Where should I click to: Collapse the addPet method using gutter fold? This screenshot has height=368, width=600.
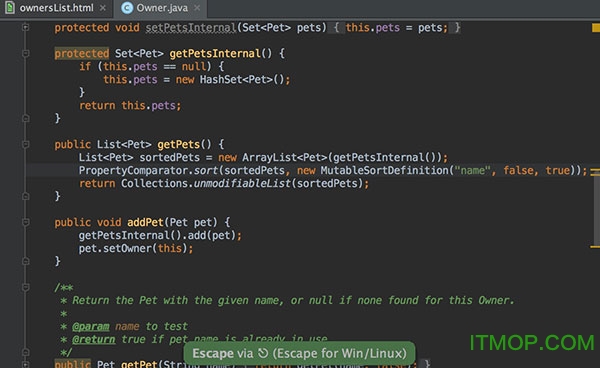coord(25,222)
